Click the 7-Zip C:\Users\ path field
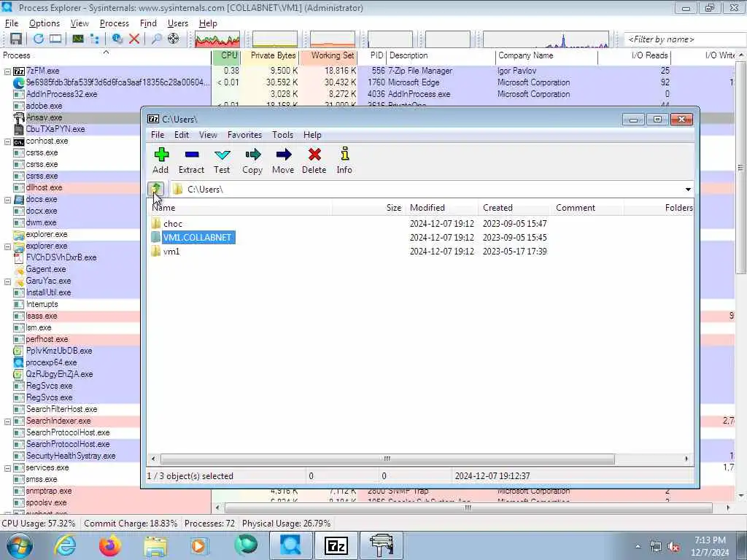The image size is (747, 560). (x=426, y=190)
